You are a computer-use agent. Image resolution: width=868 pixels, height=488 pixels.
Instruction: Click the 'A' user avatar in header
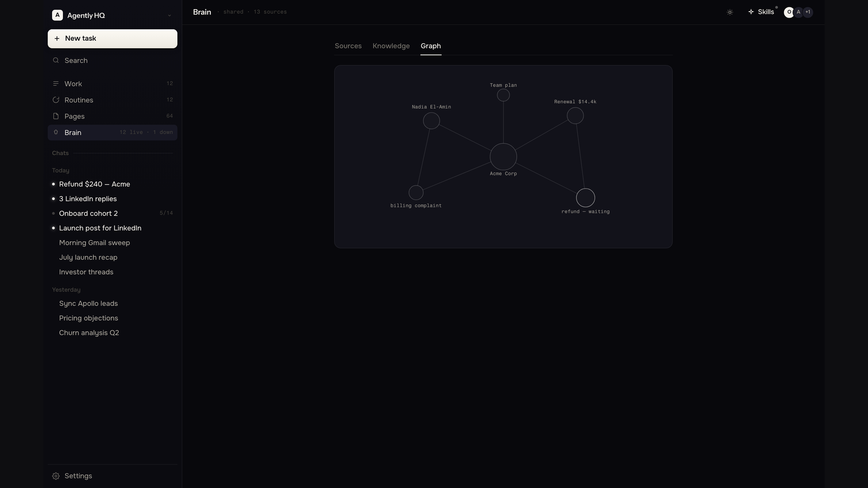(798, 12)
